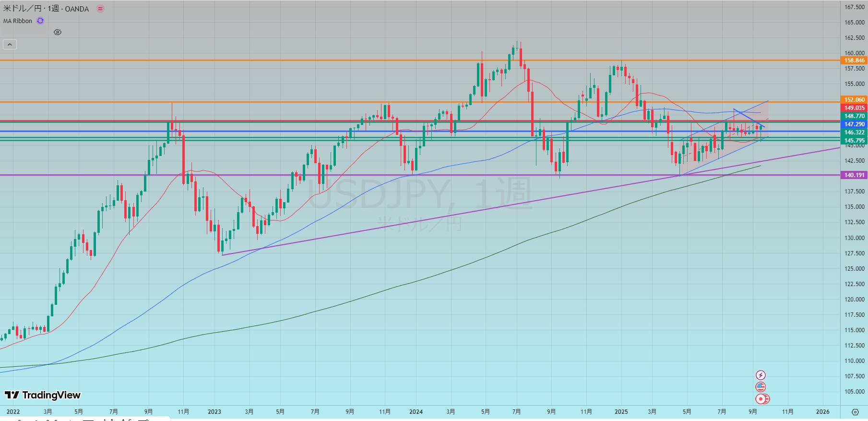Click the purple refresh icon next to MA Ribbon
The image size is (868, 421).
[40, 21]
